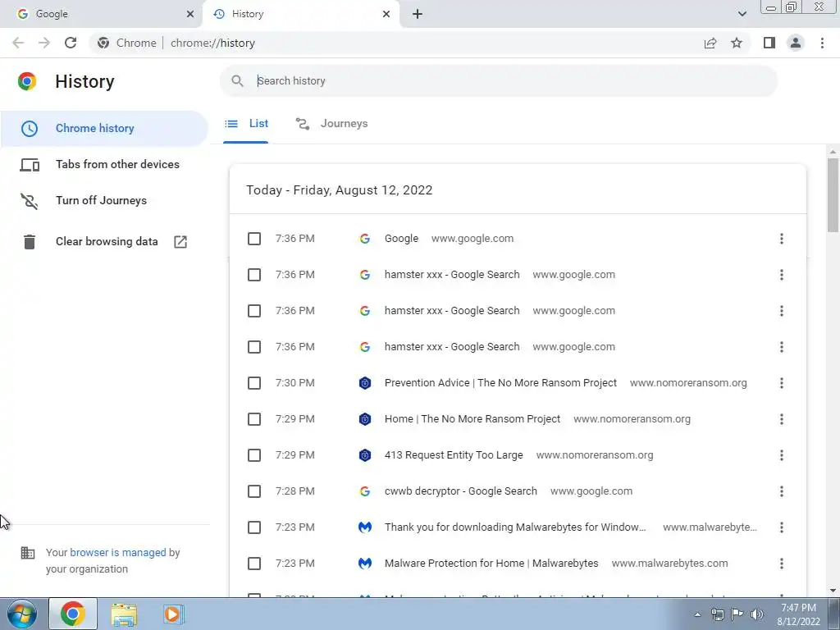
Task: Open the Google www.google.com history link
Action: (x=401, y=239)
